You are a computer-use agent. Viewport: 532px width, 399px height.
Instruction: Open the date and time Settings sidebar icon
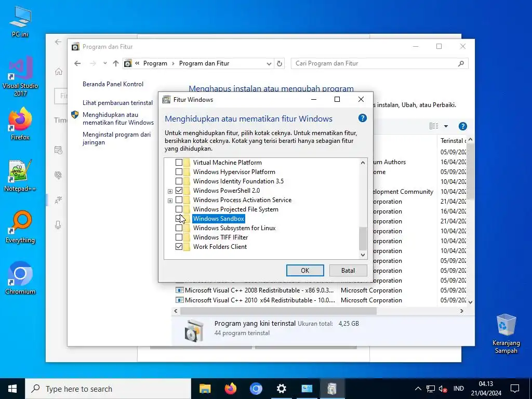click(58, 150)
